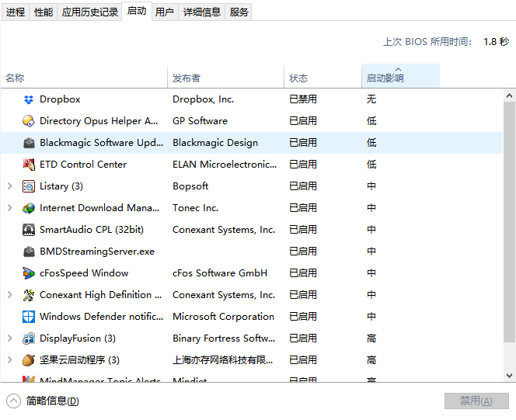Viewport: 516px width, 420px height.
Task: Switch to the 进程 tab
Action: pyautogui.click(x=16, y=12)
